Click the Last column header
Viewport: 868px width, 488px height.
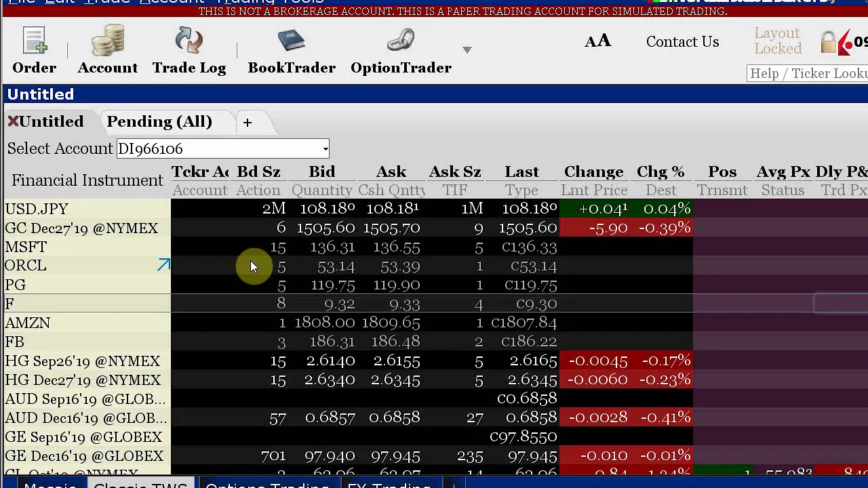[x=521, y=172]
